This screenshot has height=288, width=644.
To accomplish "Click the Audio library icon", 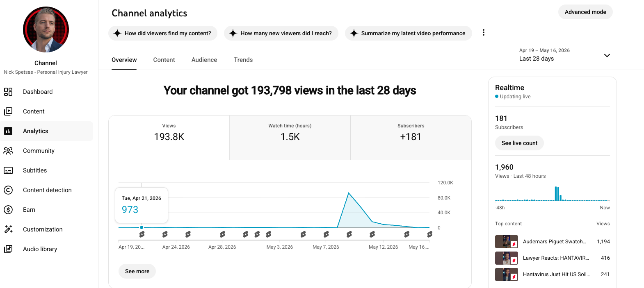I will [x=8, y=249].
